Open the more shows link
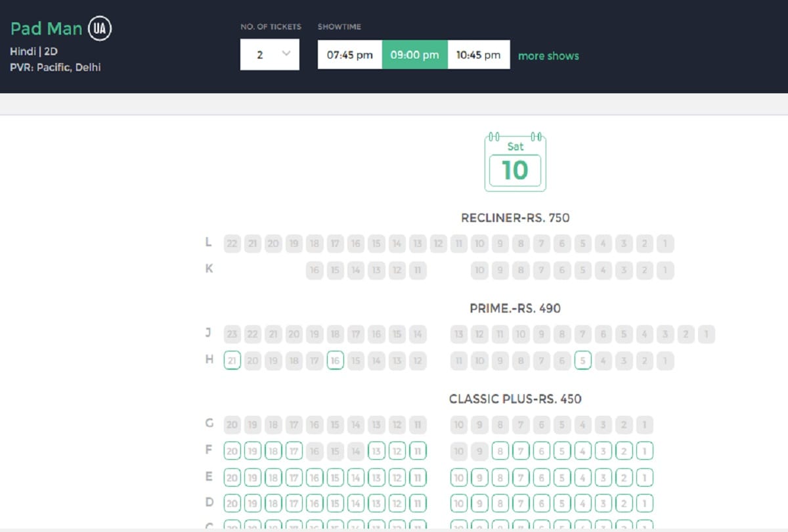Image resolution: width=788 pixels, height=532 pixels. (x=548, y=56)
